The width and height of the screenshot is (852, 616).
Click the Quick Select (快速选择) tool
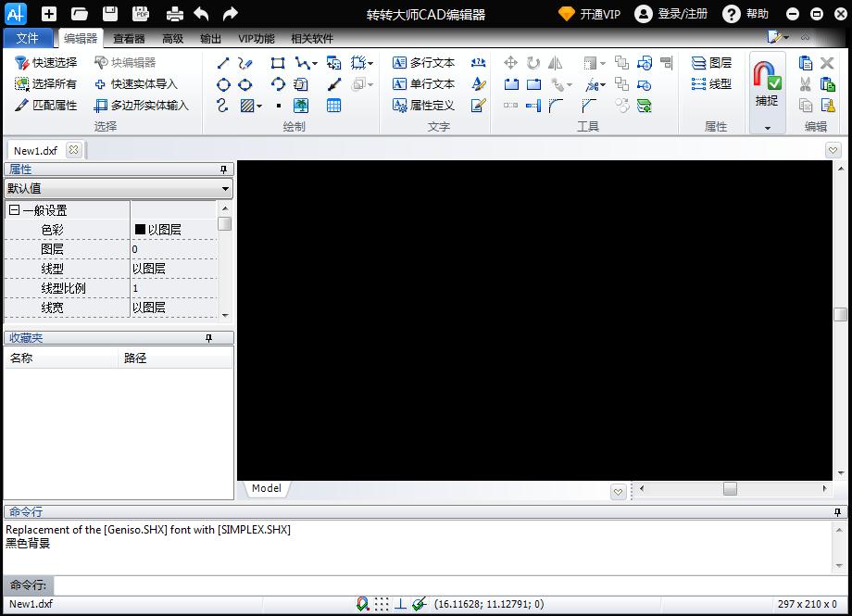click(x=46, y=63)
